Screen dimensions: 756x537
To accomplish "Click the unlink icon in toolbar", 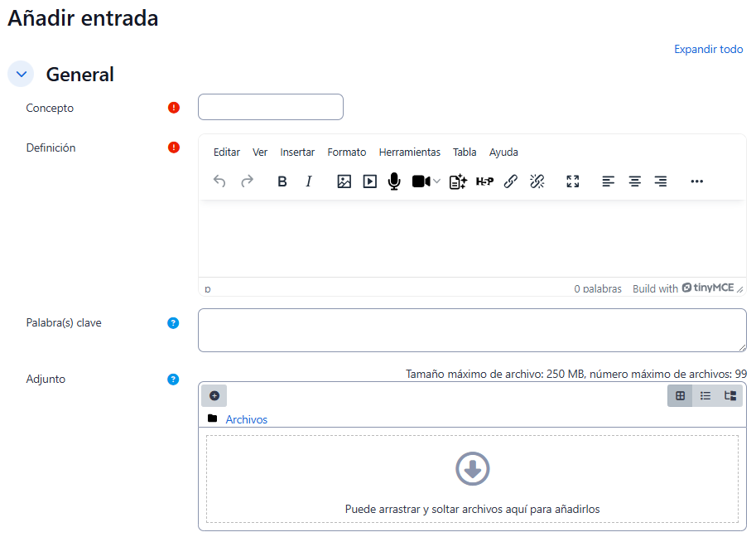I will point(537,181).
